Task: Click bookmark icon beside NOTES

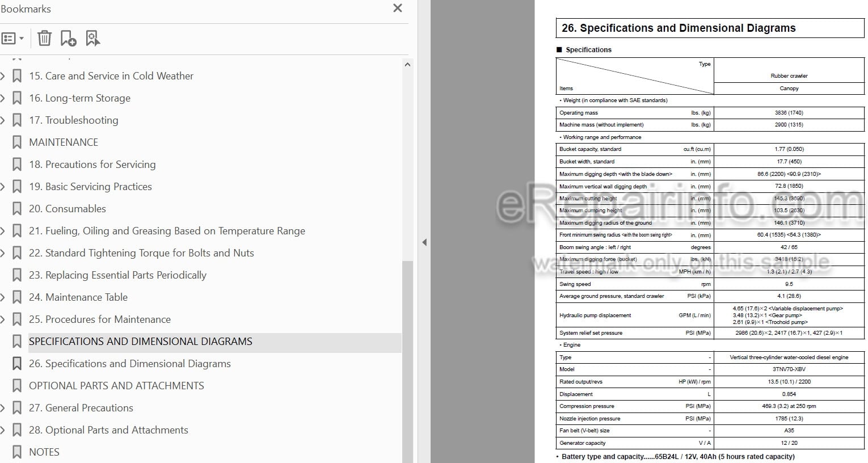Action: point(17,452)
